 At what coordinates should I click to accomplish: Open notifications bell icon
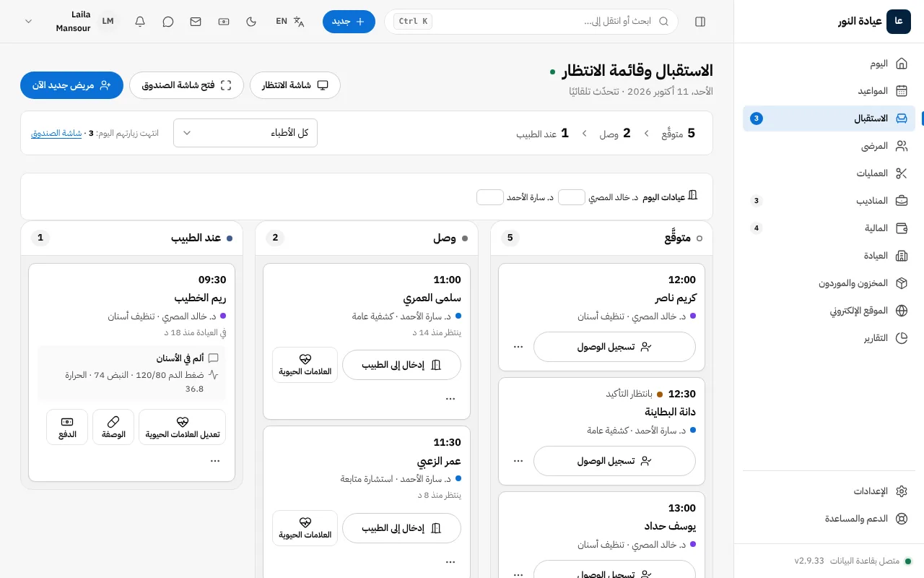tap(140, 22)
